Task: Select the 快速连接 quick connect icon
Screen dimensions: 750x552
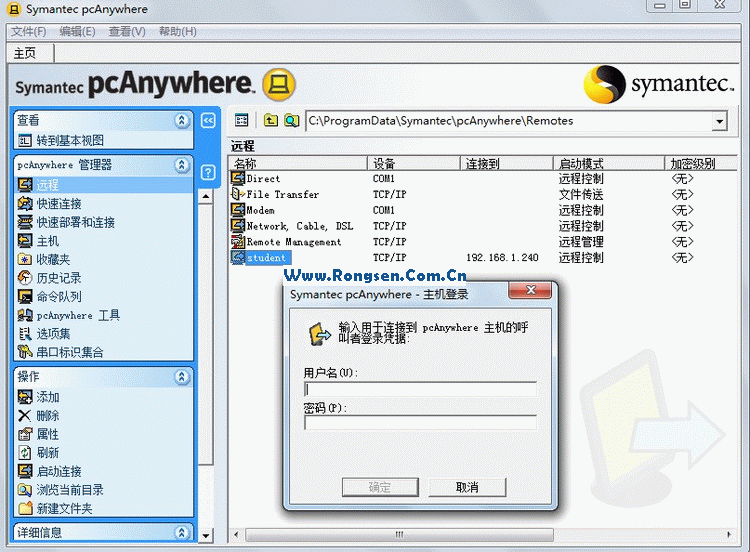Action: point(26,204)
